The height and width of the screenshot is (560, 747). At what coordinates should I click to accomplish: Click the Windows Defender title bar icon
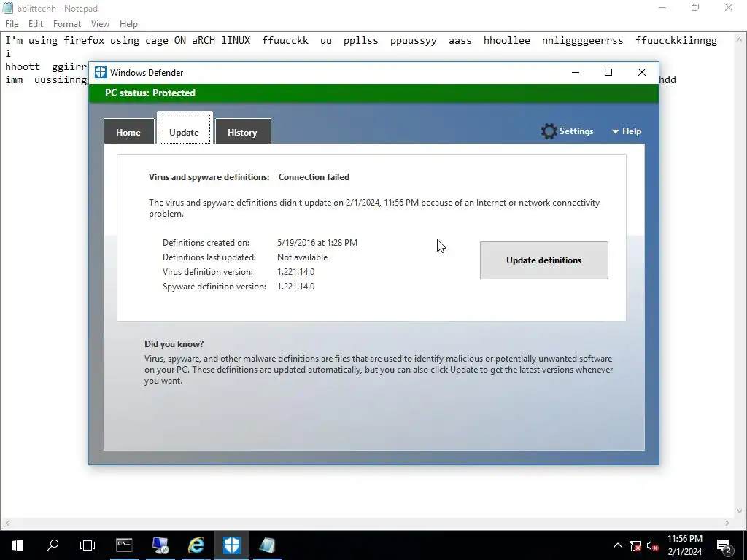[x=100, y=72]
